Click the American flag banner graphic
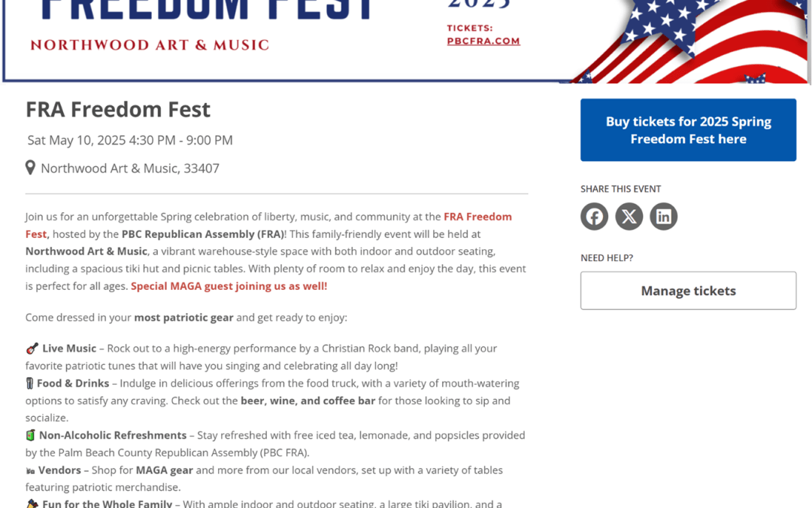812x508 pixels. pos(689,41)
